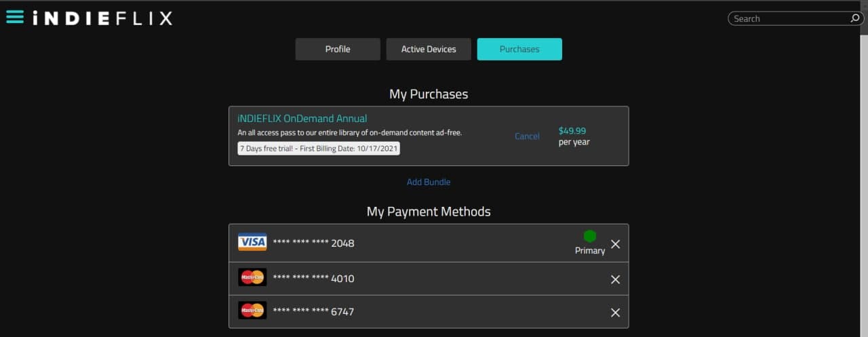
Task: Open the Active Devices tab
Action: pyautogui.click(x=429, y=49)
